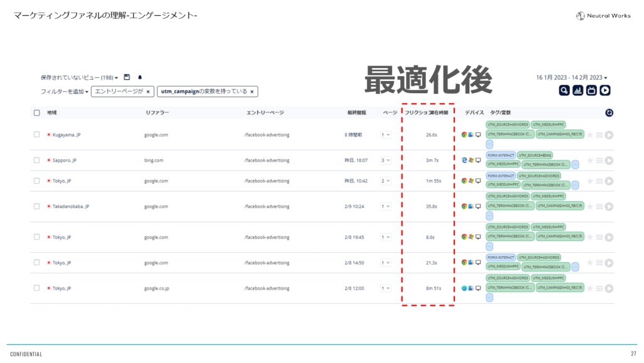The width and height of the screenshot is (644, 363).
Task: Select the TV heatmap icon
Action: coord(592,91)
